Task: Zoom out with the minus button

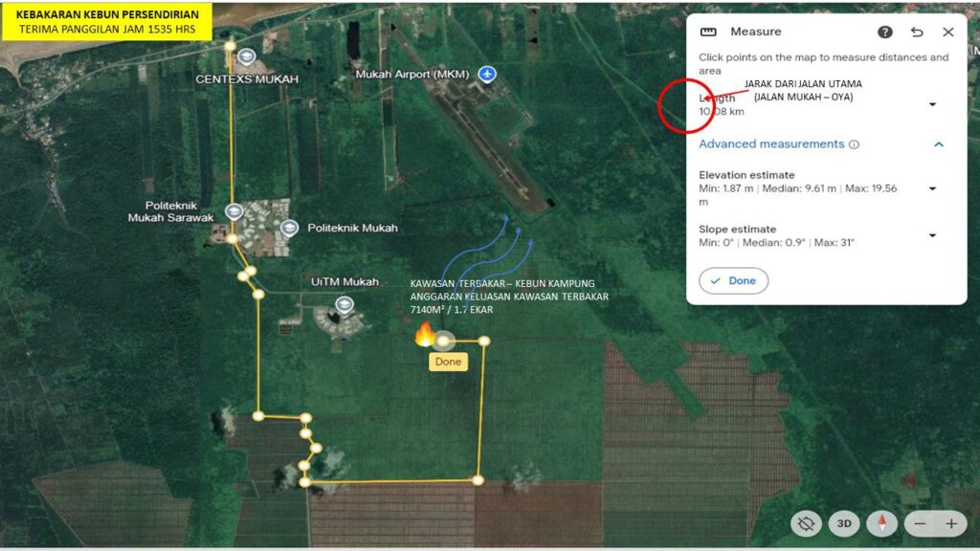Action: [920, 523]
